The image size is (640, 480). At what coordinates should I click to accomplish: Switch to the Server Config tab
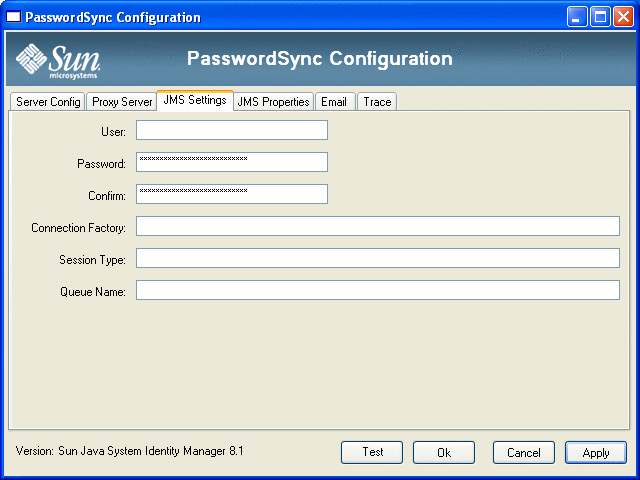(x=48, y=102)
